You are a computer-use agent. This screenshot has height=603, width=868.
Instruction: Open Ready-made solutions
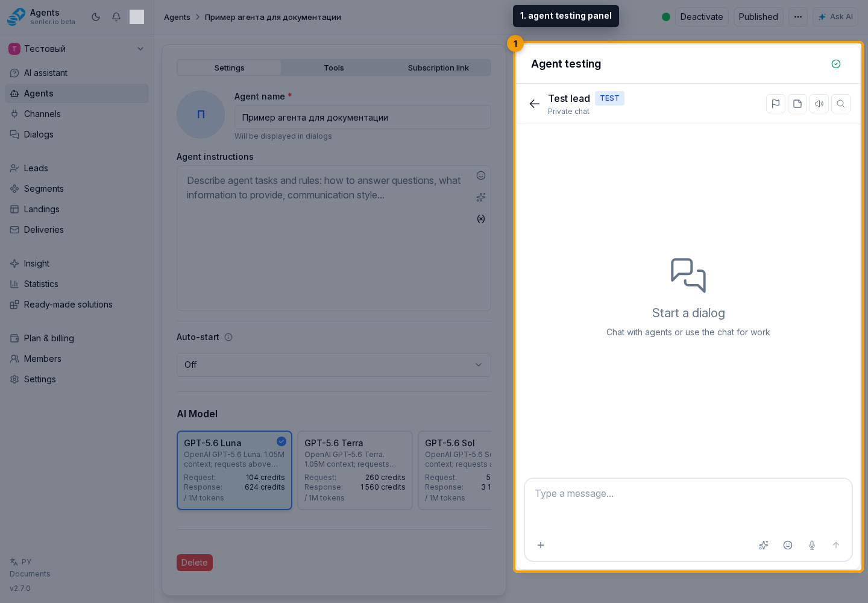[x=77, y=305]
